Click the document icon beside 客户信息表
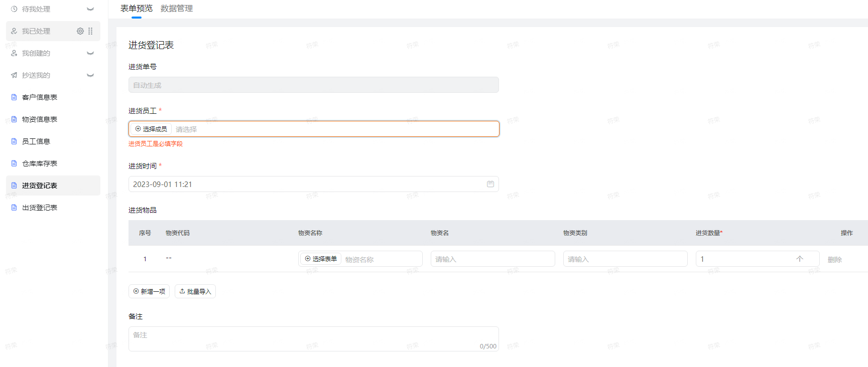The height and width of the screenshot is (367, 868). tap(14, 97)
